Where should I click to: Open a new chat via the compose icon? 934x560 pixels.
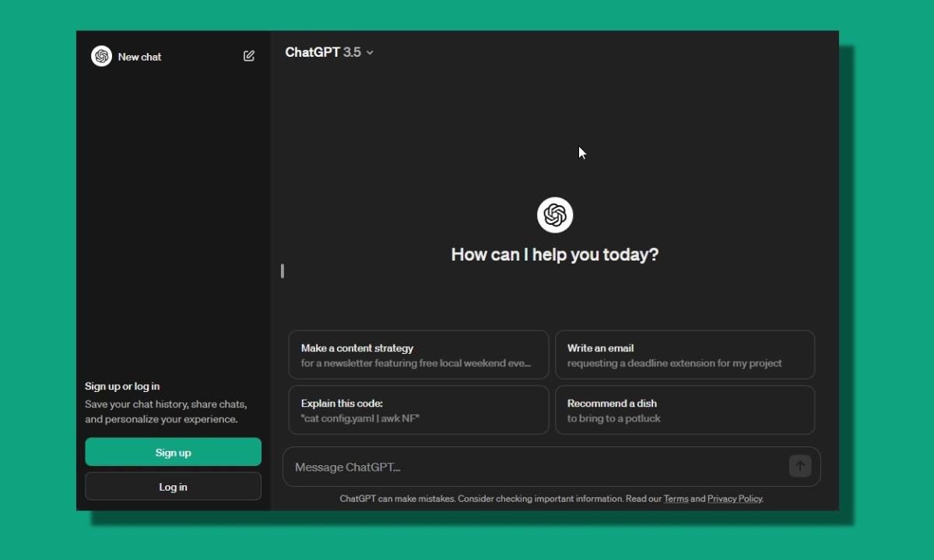click(x=249, y=56)
